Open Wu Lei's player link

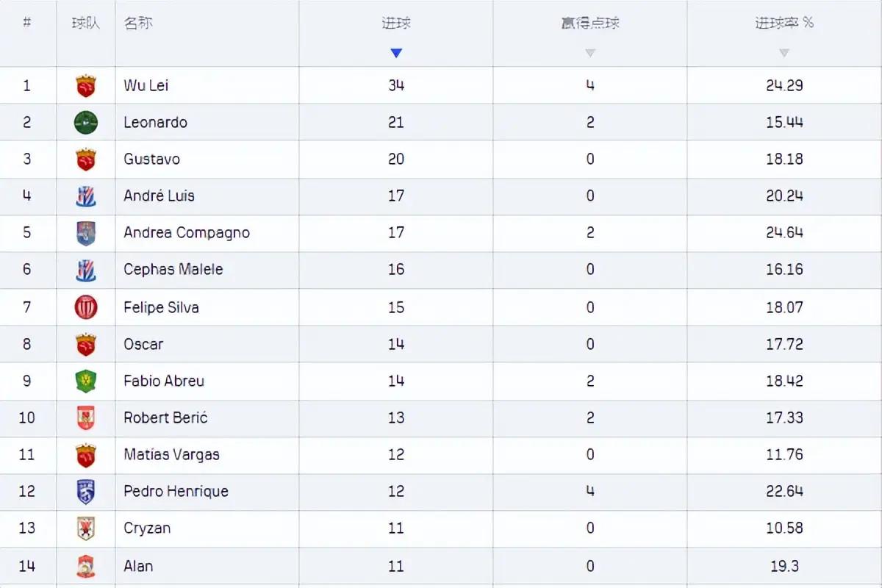click(x=146, y=85)
